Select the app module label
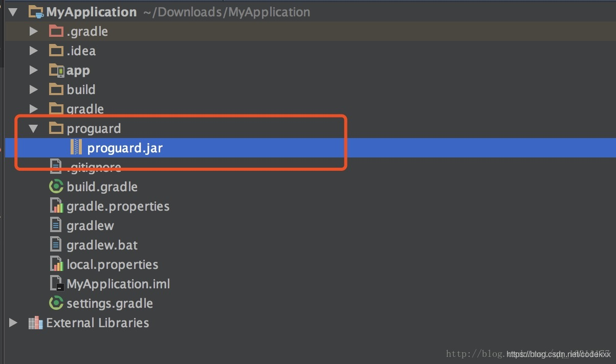The width and height of the screenshot is (616, 364). [78, 71]
